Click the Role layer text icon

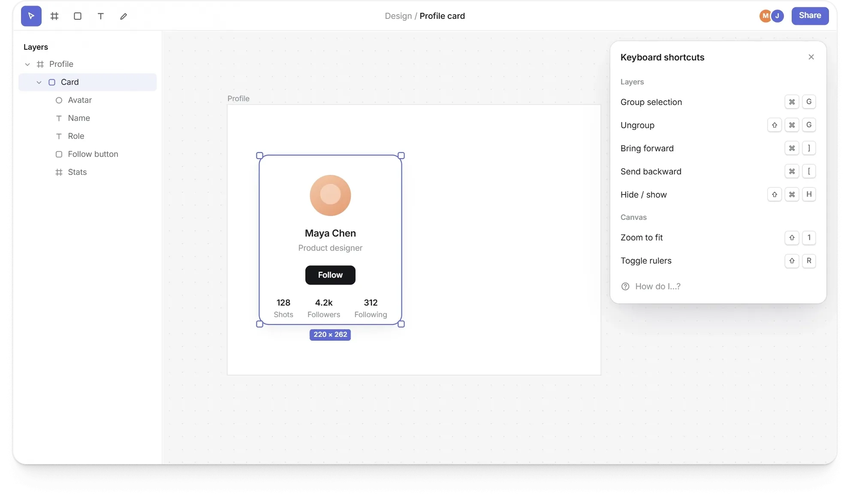59,136
